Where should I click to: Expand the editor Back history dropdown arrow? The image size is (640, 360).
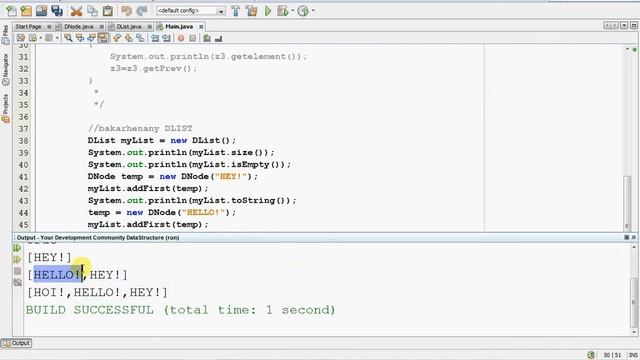40,38
